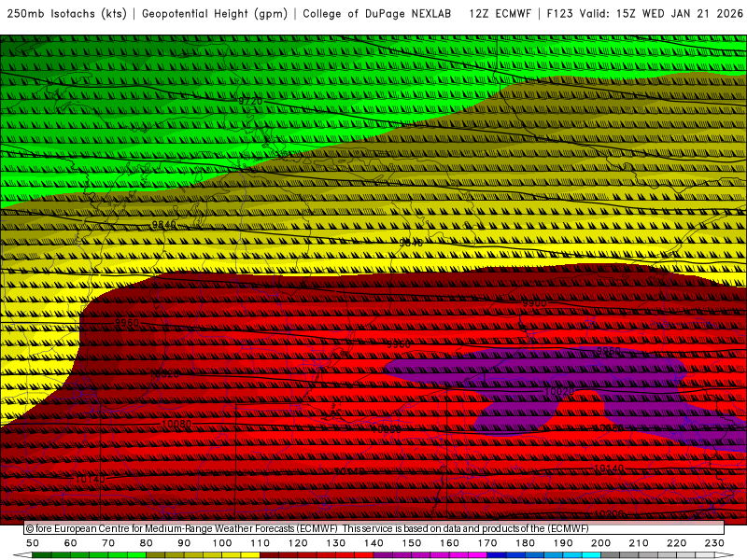
Task: Click the 100 knots colorbar label
Action: click(x=222, y=543)
